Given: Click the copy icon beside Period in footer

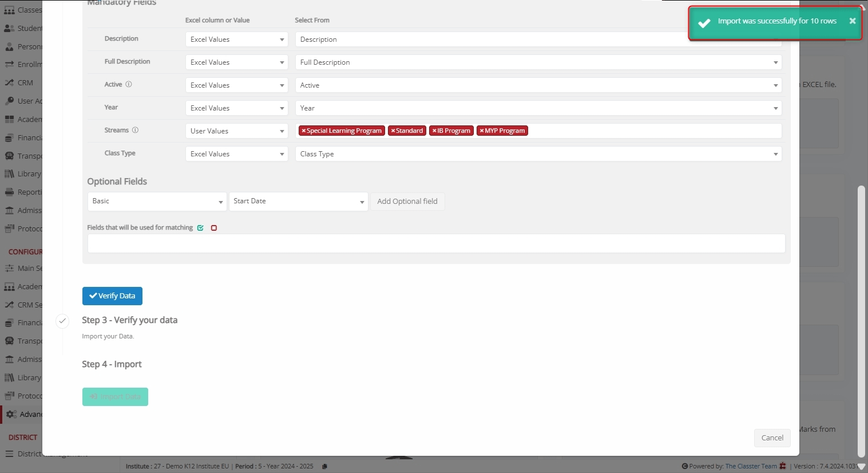Looking at the screenshot, I should [x=324, y=466].
